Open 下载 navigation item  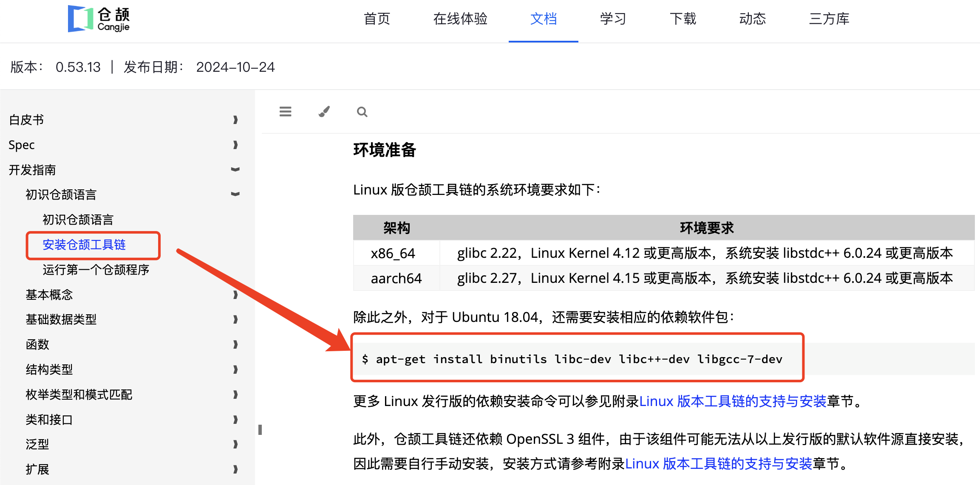(683, 19)
